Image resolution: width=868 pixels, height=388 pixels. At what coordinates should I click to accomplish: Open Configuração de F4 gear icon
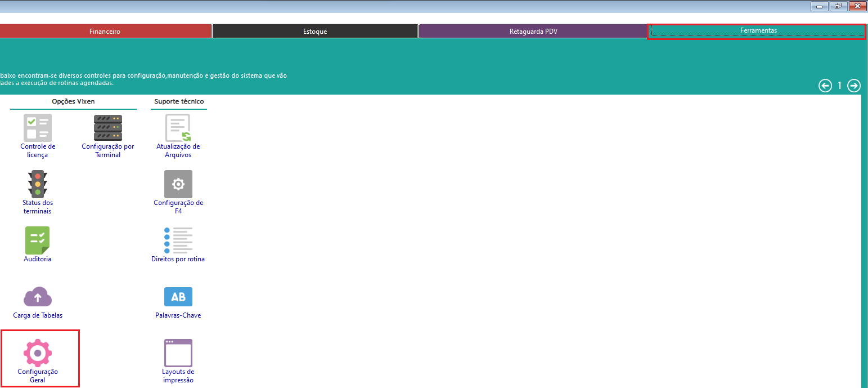point(178,184)
